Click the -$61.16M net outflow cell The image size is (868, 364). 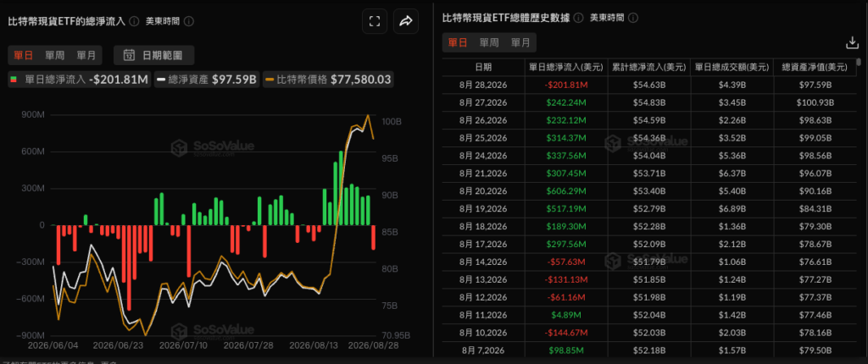coord(565,296)
